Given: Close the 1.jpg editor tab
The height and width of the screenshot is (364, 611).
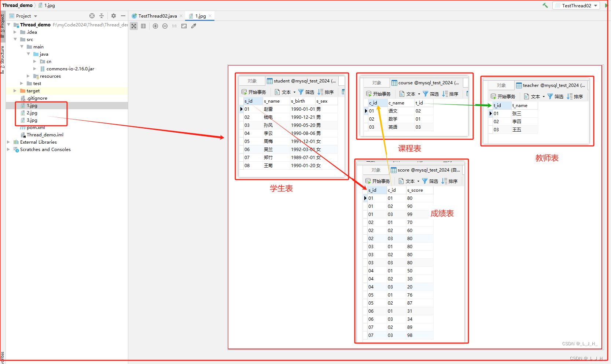Looking at the screenshot, I should (x=210, y=16).
